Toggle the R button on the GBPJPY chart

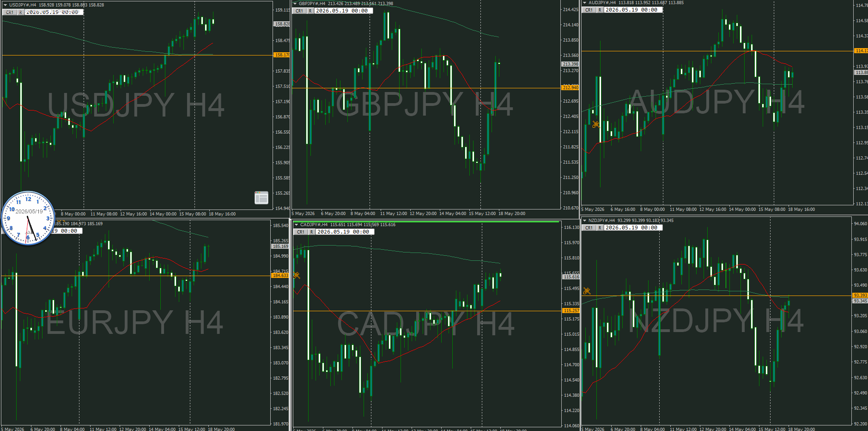[310, 11]
